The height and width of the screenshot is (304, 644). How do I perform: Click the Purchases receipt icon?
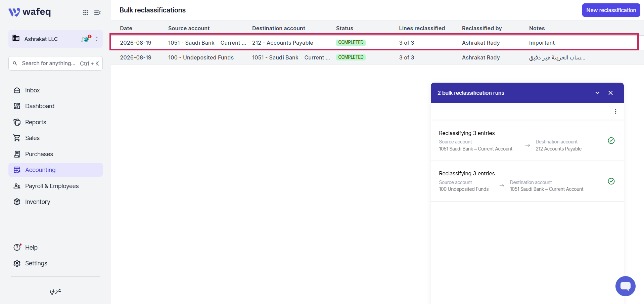coord(17,154)
